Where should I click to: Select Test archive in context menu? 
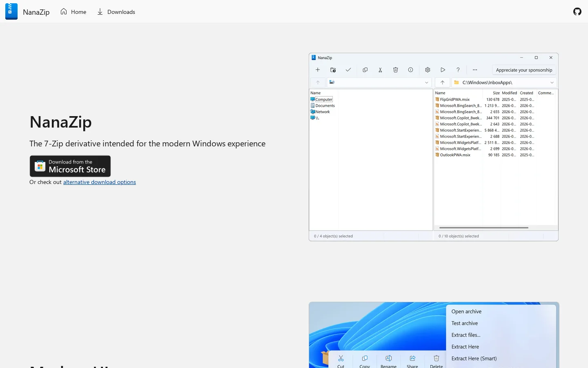coord(465,323)
